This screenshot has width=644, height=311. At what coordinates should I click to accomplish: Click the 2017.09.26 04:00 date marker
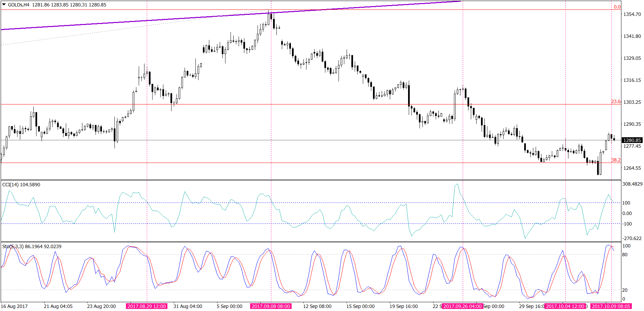462,306
